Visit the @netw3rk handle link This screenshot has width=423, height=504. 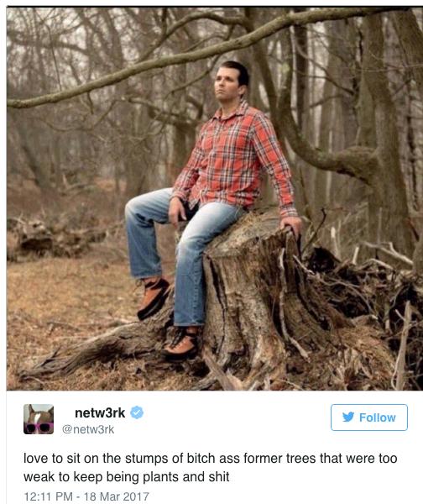[88, 429]
